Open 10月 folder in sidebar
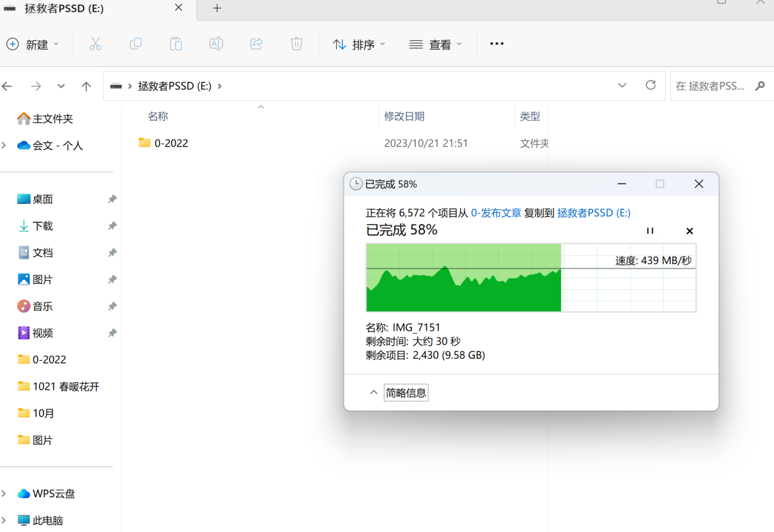The height and width of the screenshot is (532, 774). (x=36, y=414)
